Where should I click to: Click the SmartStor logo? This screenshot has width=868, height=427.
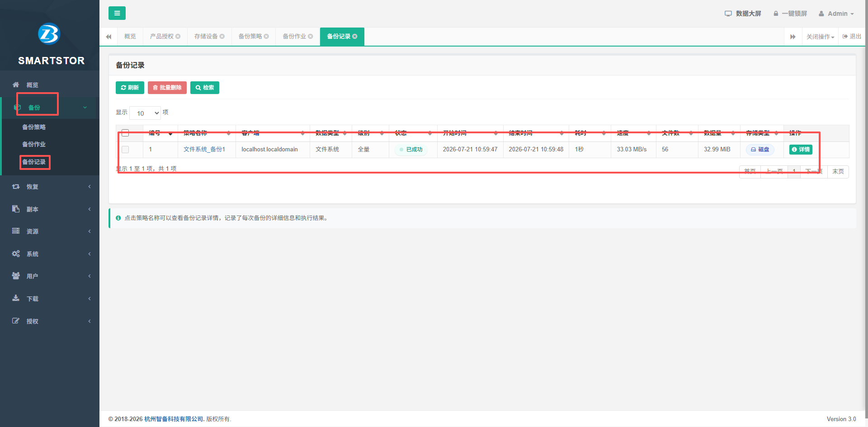click(x=49, y=34)
